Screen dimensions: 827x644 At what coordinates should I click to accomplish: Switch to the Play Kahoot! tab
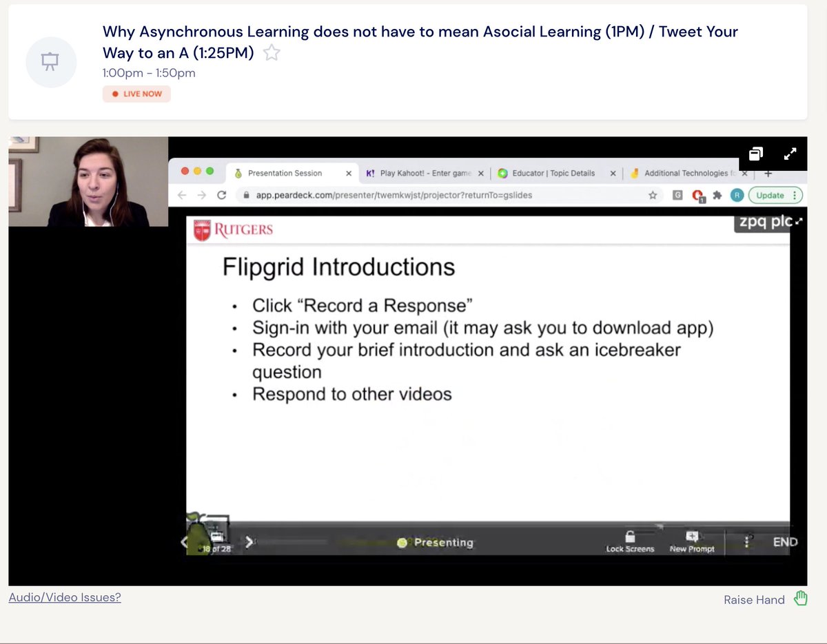[425, 174]
